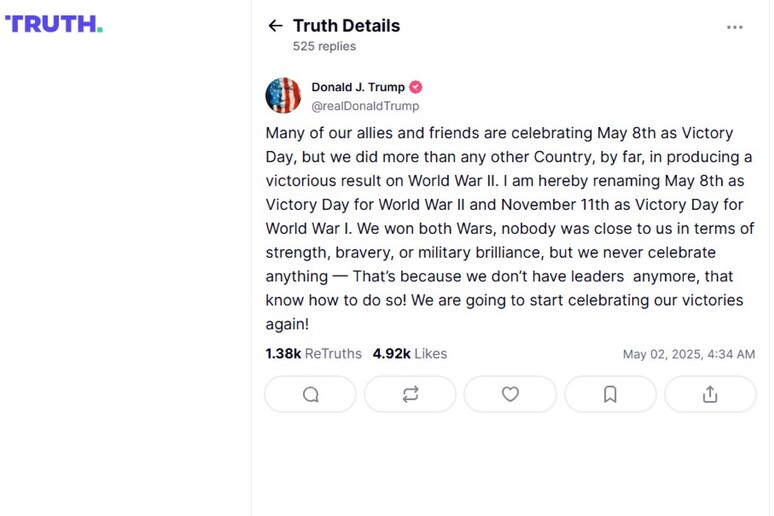774x516 pixels.
Task: View the 4.92k Likes list
Action: (x=409, y=353)
